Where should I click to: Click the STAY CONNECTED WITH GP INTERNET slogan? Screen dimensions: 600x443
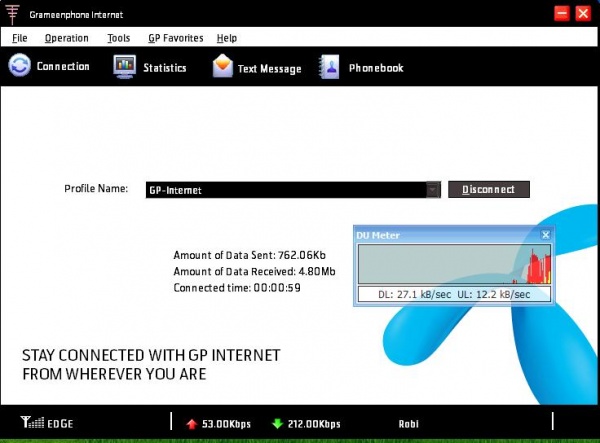click(151, 365)
